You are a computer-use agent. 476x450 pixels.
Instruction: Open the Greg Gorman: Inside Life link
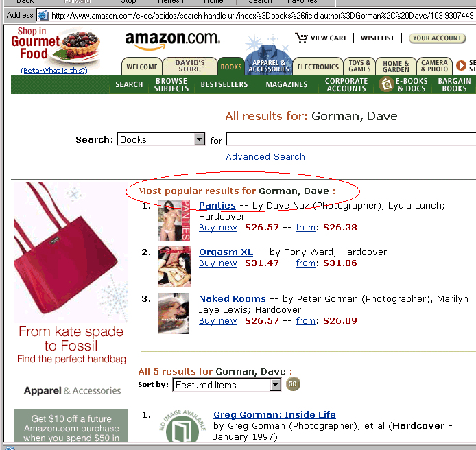(x=274, y=414)
